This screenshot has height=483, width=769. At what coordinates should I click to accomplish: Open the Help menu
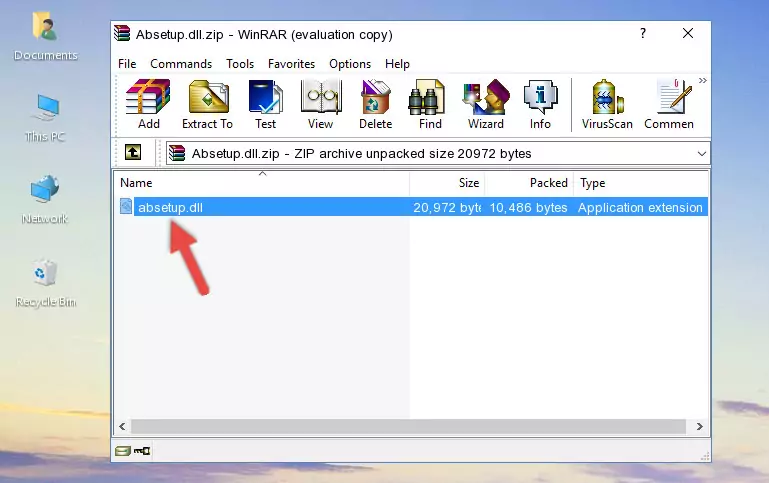tap(397, 64)
